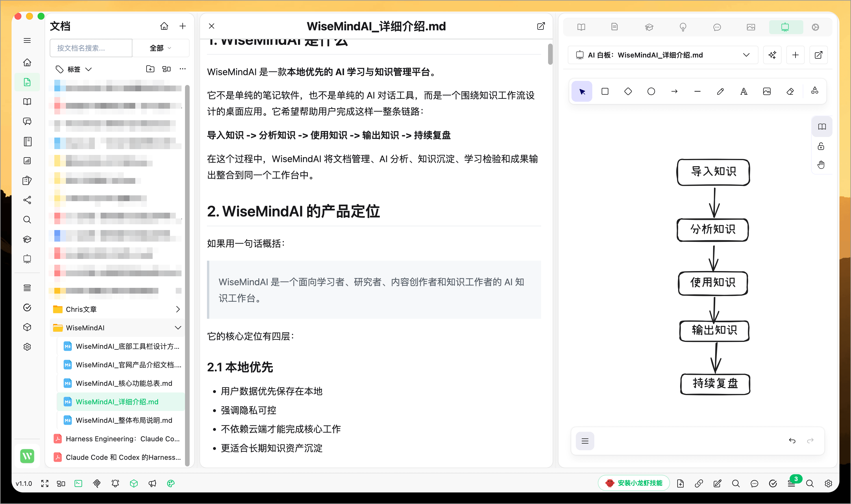851x504 pixels.
Task: Open the whiteboard icon in left sidebar
Action: [27, 259]
